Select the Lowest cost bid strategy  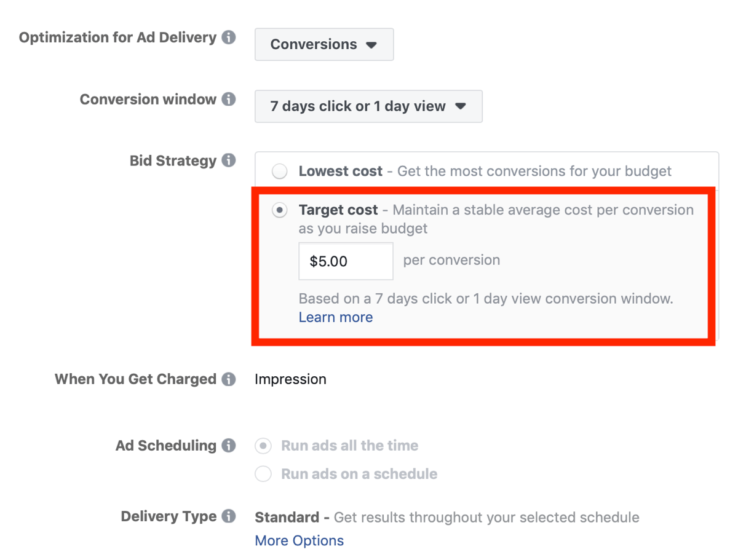[x=280, y=172]
